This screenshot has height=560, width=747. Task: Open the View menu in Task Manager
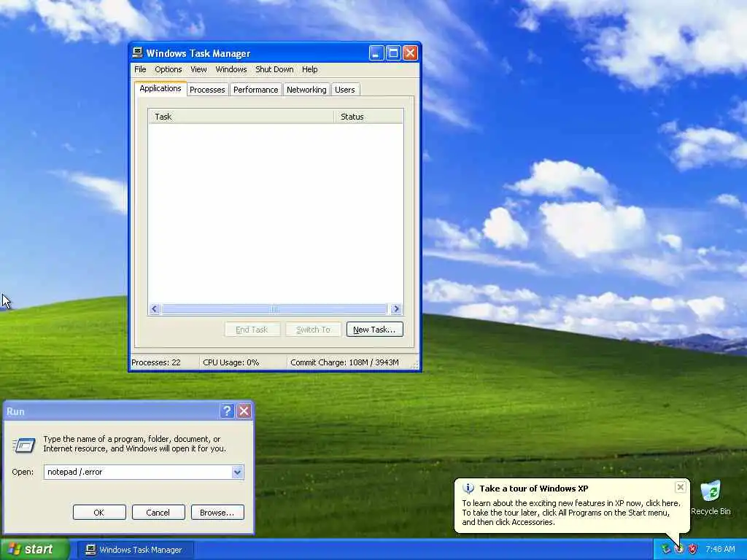tap(198, 69)
